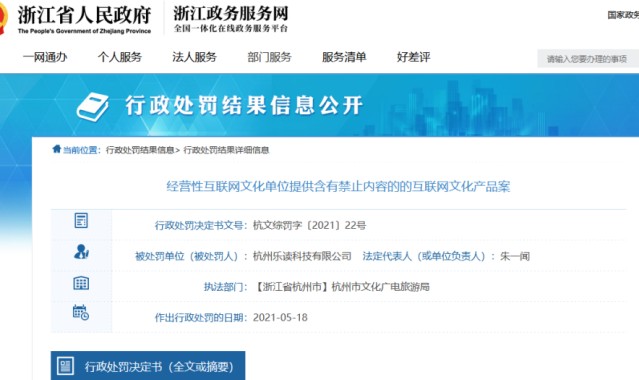Click the 国家政务 link at top right
639x380 pixels.
pos(623,15)
